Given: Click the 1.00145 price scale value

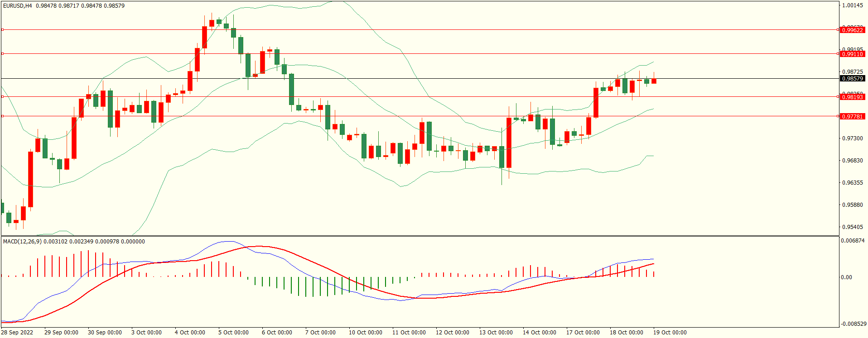Looking at the screenshot, I should (x=852, y=5).
